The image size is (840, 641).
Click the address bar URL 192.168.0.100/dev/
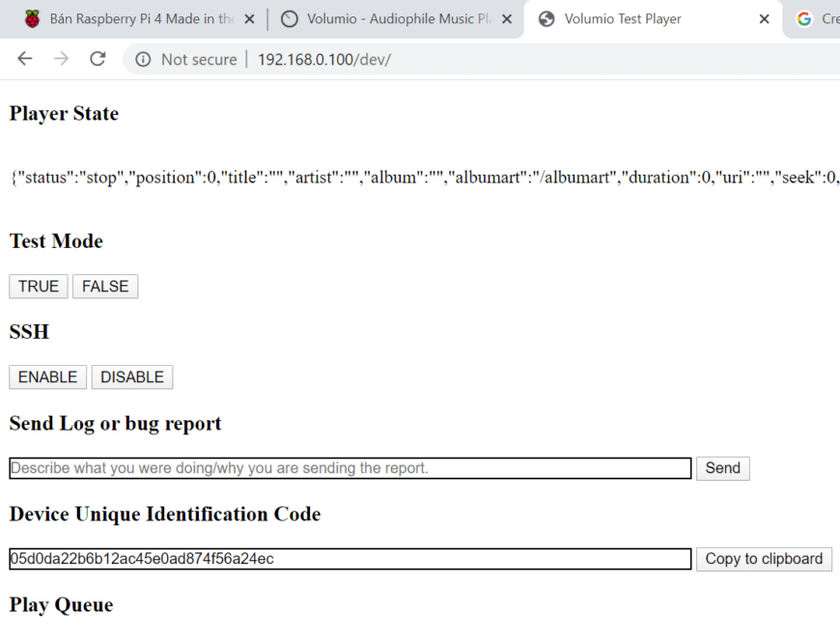(323, 60)
